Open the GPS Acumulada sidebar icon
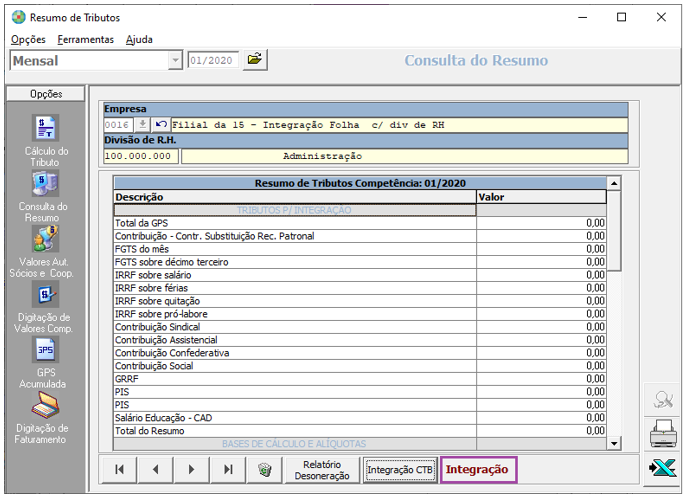685x498 pixels. click(x=45, y=349)
